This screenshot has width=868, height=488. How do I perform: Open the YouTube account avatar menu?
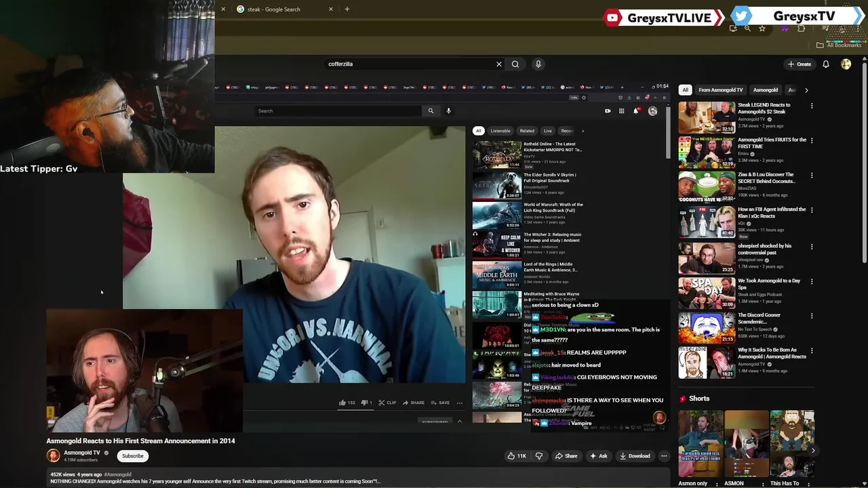(846, 64)
